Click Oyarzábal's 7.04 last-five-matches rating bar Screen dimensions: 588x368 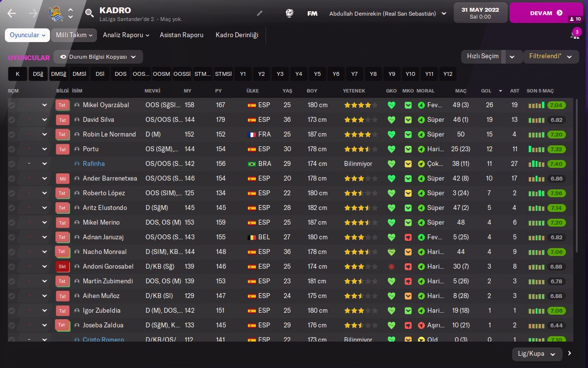tap(556, 105)
